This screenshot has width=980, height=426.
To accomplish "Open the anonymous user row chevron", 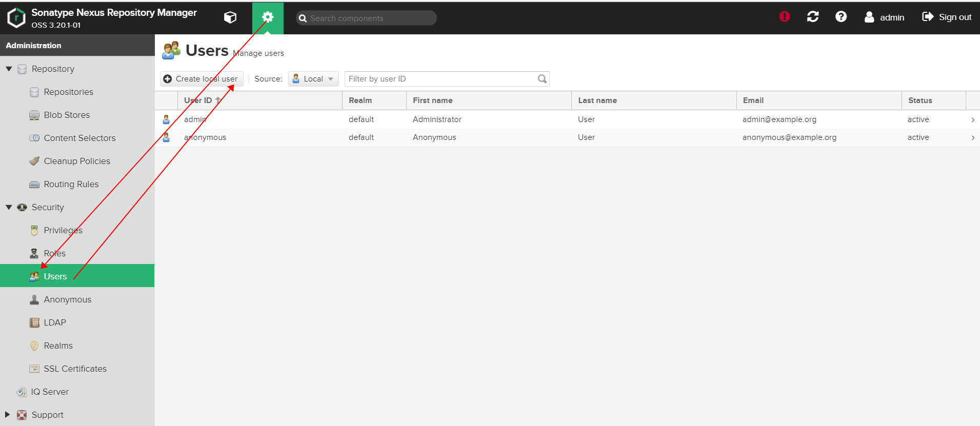I will point(972,138).
